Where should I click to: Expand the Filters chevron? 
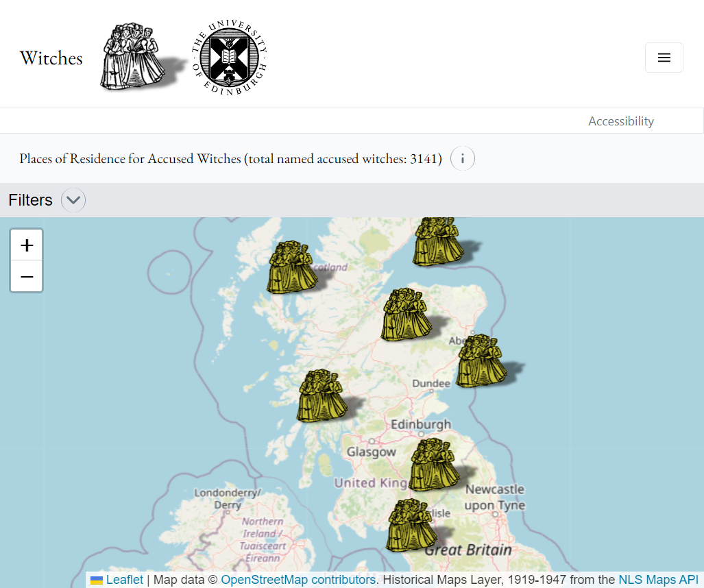click(73, 199)
